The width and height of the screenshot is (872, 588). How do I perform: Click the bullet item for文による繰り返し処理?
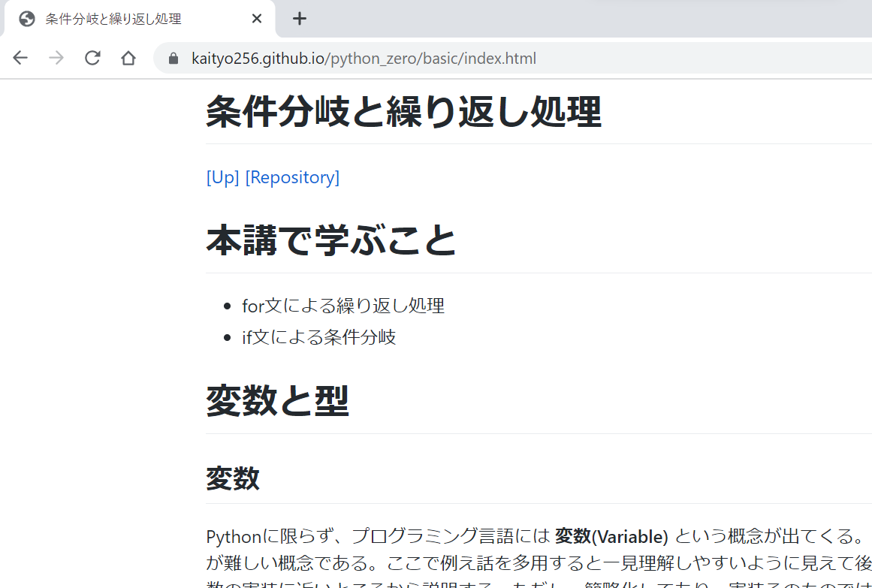click(x=342, y=306)
